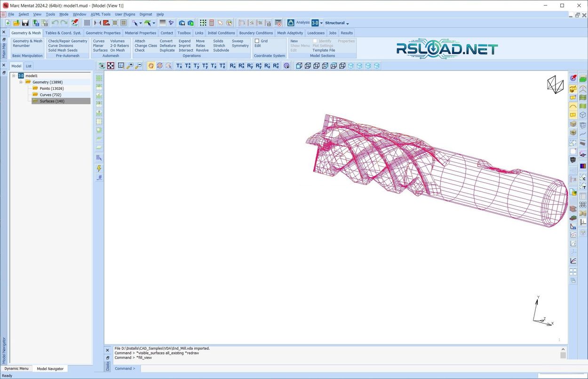Click the Save file icon in toolbar
588x379 pixels.
pos(25,23)
